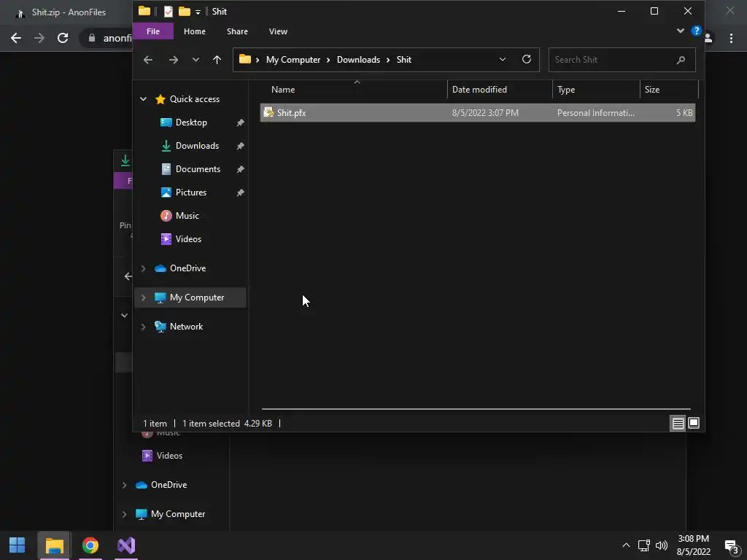Open File Explorer from taskbar
This screenshot has height=560, width=747.
pos(54,545)
